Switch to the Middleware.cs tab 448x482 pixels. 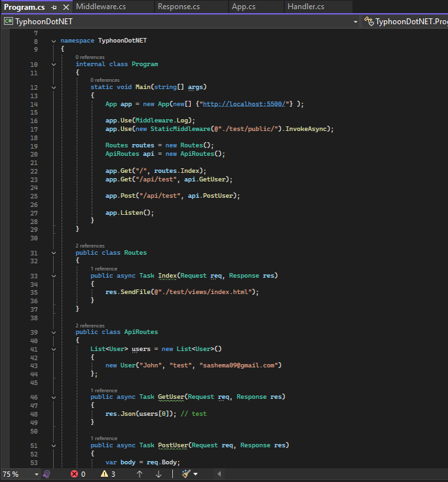101,7
